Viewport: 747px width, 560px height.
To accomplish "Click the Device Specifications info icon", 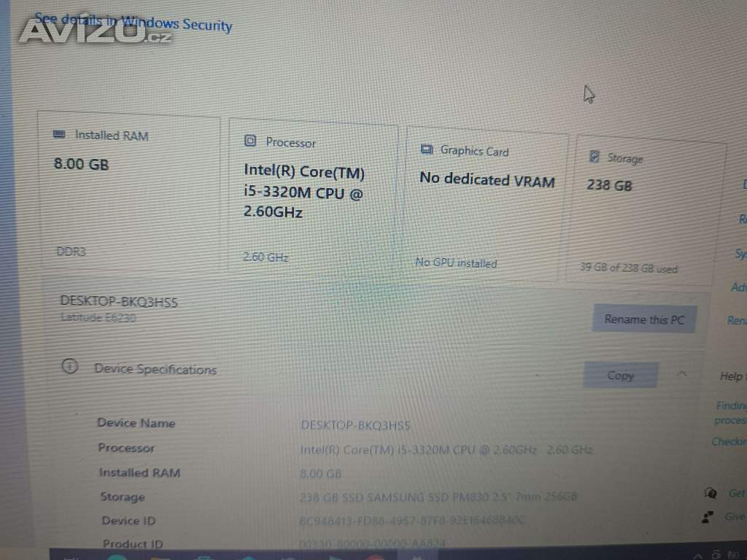I will (x=69, y=366).
